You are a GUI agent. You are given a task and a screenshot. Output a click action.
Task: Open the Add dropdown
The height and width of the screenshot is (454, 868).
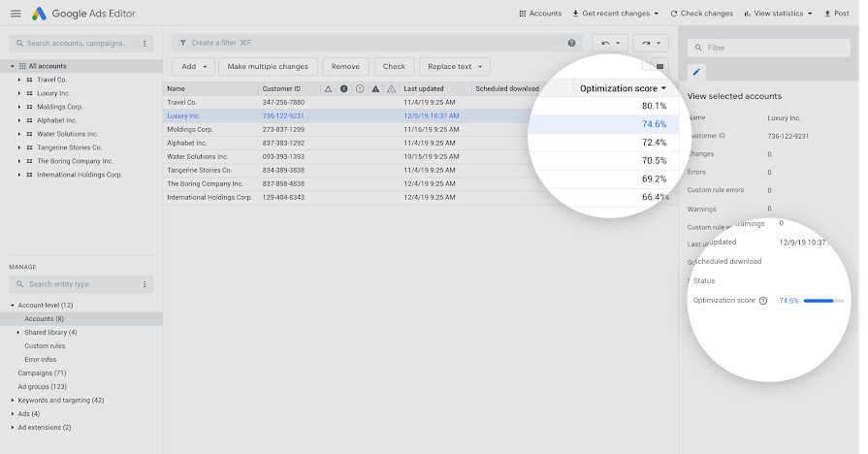click(x=193, y=66)
